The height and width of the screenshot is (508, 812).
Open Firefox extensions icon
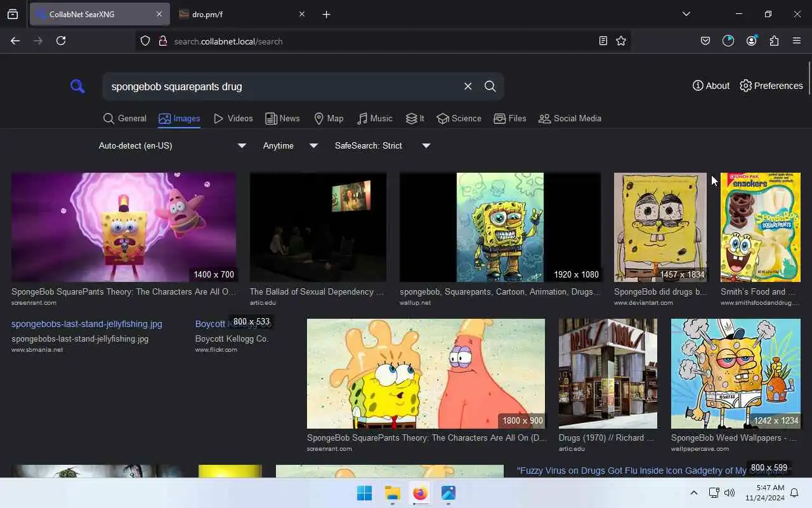(774, 41)
